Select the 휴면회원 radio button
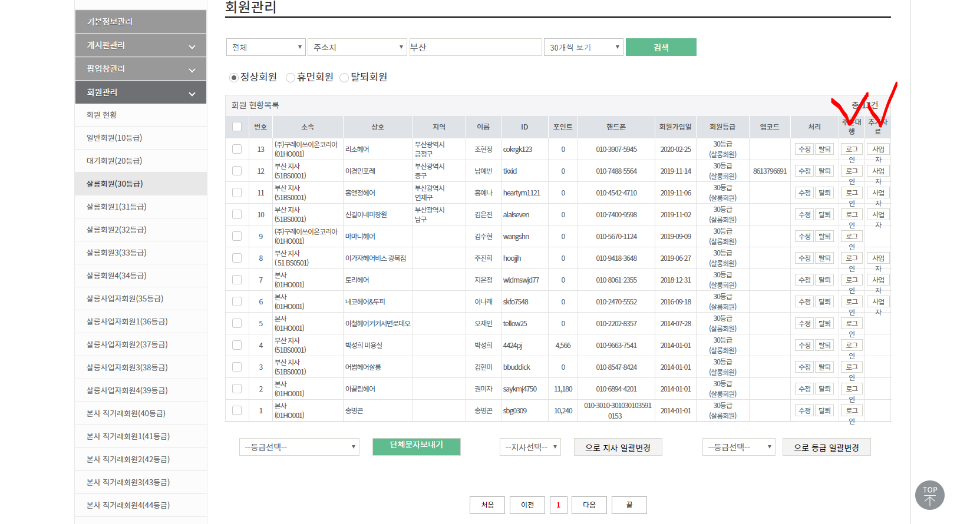 [x=290, y=78]
